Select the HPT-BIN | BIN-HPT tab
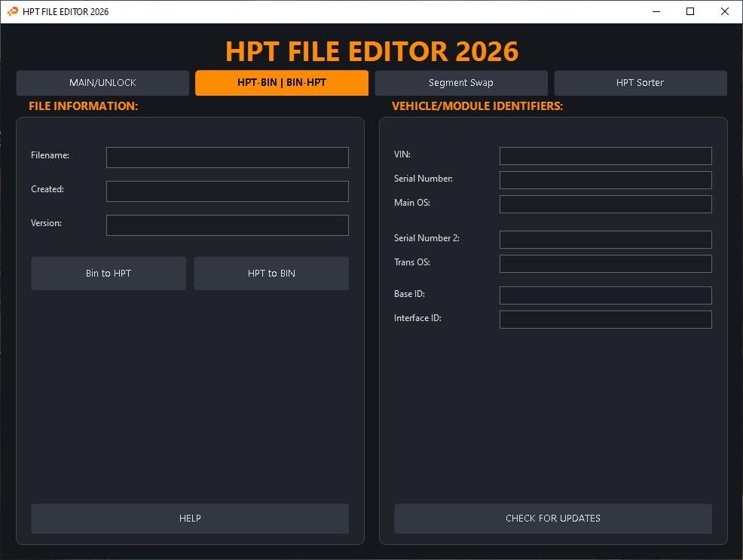 (282, 83)
